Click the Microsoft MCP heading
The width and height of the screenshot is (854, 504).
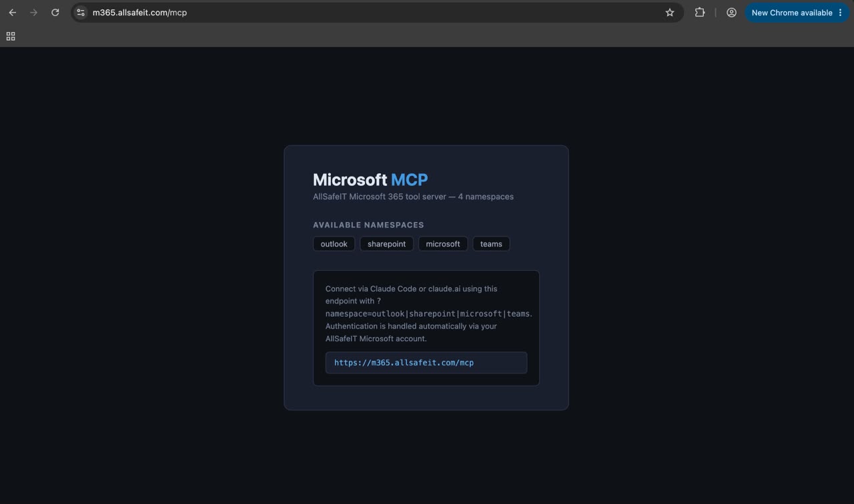click(x=370, y=179)
